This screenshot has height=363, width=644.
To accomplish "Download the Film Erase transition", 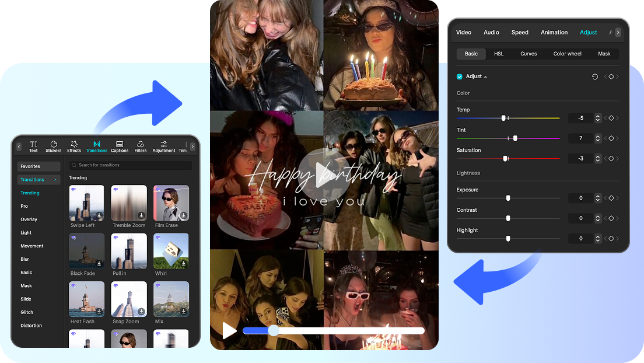I will tap(184, 215).
